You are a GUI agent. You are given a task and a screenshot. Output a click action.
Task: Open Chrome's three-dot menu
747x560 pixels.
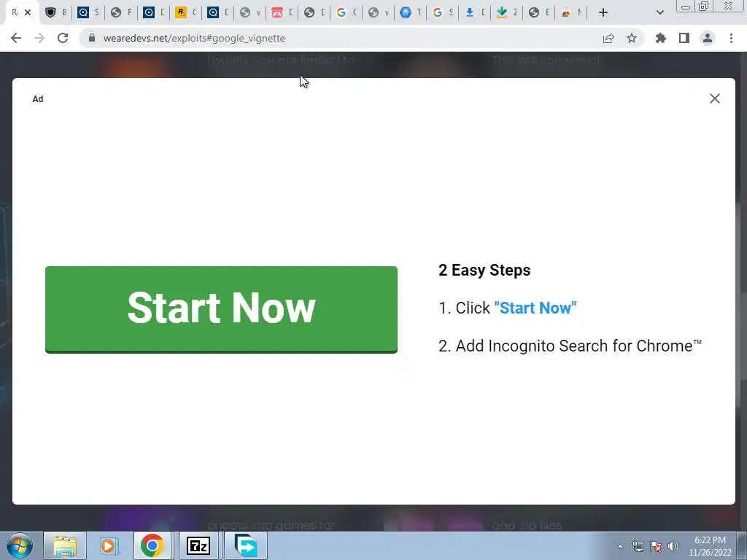731,38
